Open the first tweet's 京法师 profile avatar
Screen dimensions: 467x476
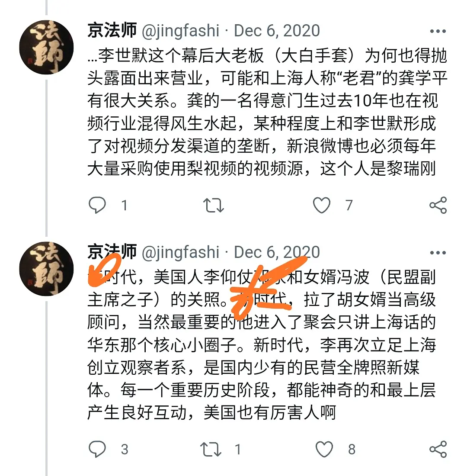point(46,47)
